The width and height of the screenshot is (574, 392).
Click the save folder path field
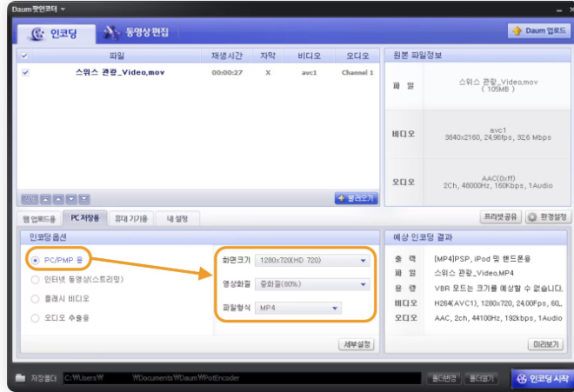click(x=242, y=378)
